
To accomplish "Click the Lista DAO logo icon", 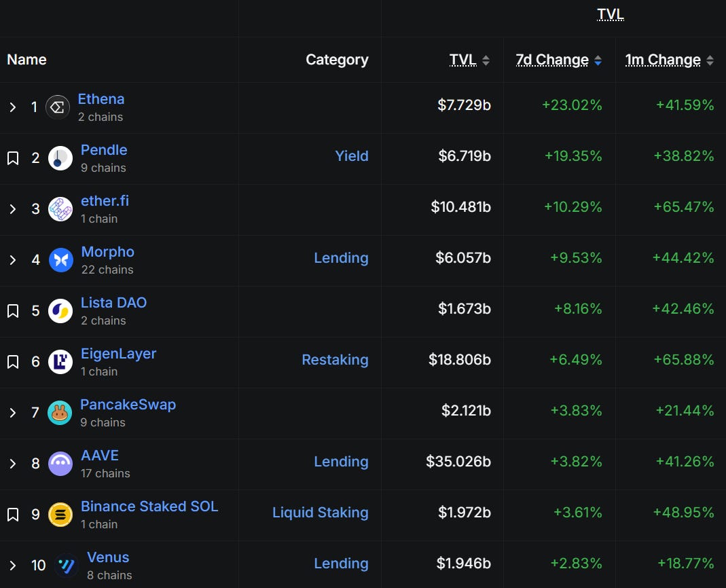I will [x=60, y=311].
